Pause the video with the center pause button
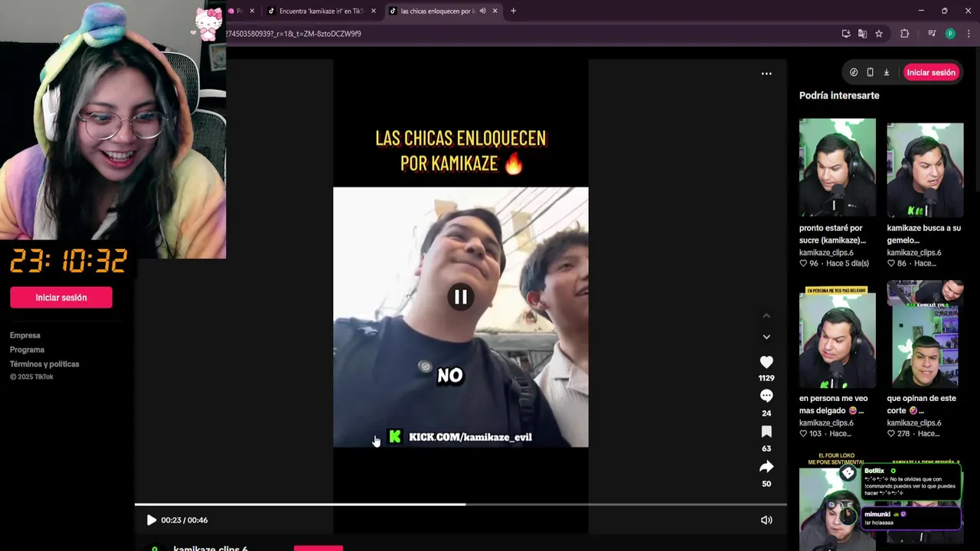 (x=460, y=297)
